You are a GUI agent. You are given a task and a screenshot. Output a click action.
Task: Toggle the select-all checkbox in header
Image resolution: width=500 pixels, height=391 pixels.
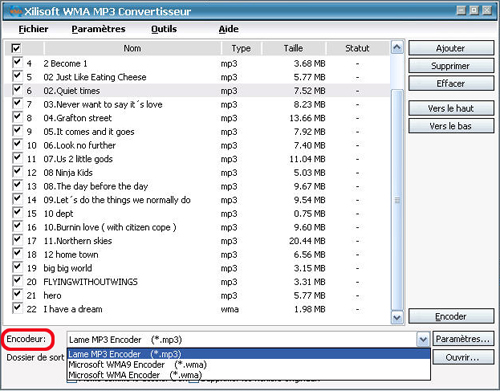(x=16, y=48)
